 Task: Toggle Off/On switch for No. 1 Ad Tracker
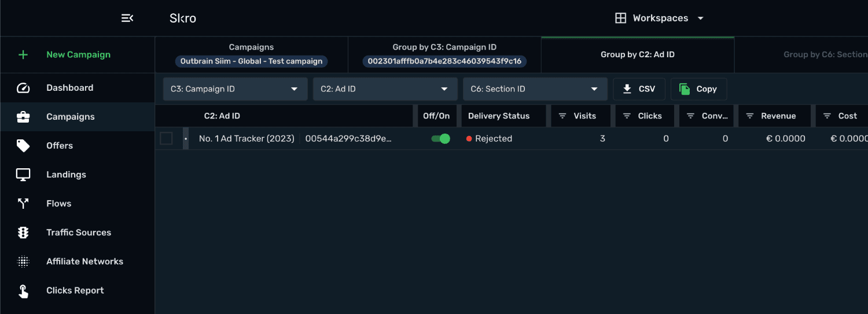441,139
